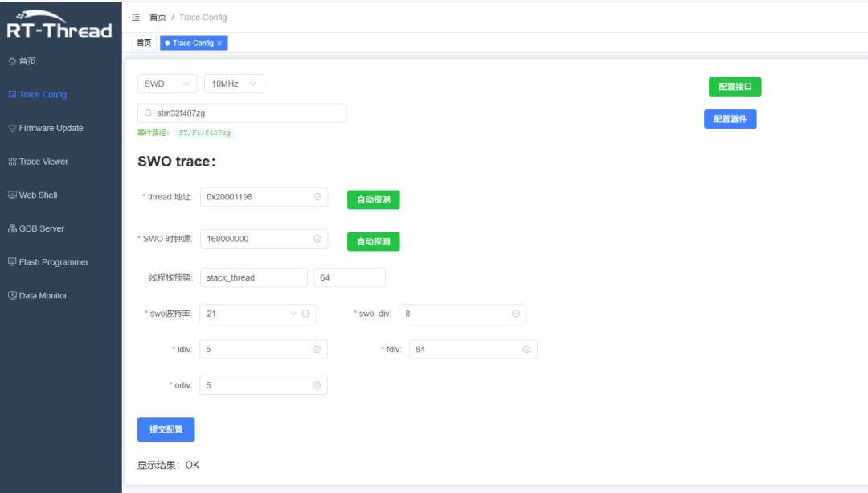Open the swo波特率 dropdown
This screenshot has height=493, width=868.
(258, 314)
